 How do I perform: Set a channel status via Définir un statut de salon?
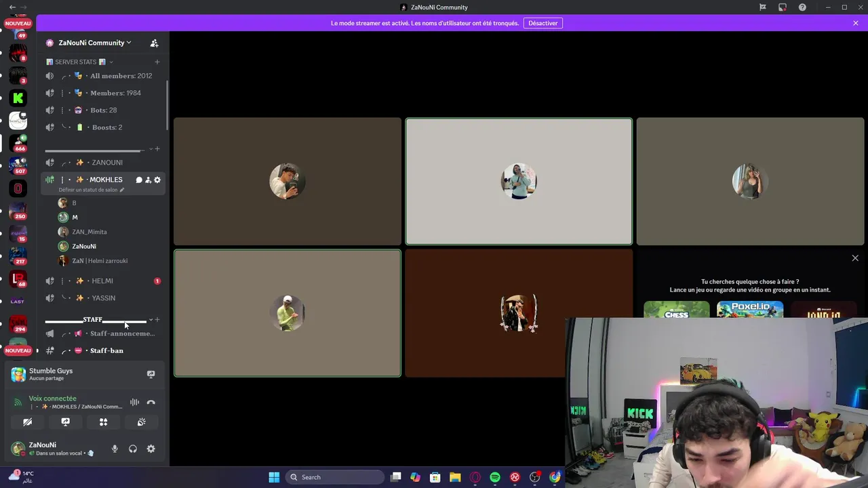point(92,190)
